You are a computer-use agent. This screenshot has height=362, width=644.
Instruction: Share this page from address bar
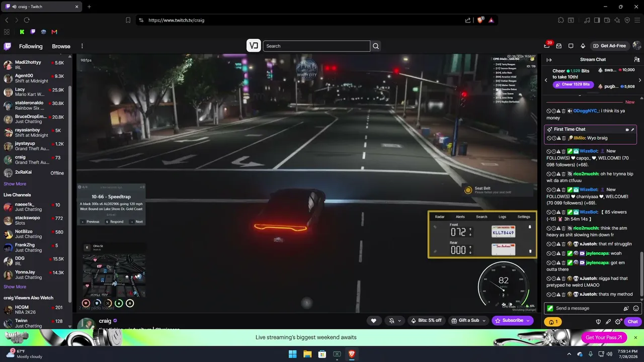468,20
